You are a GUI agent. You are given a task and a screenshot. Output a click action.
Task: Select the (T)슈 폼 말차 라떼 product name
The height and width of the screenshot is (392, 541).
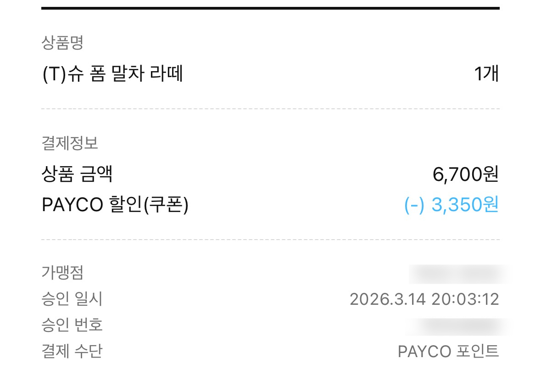click(x=112, y=74)
